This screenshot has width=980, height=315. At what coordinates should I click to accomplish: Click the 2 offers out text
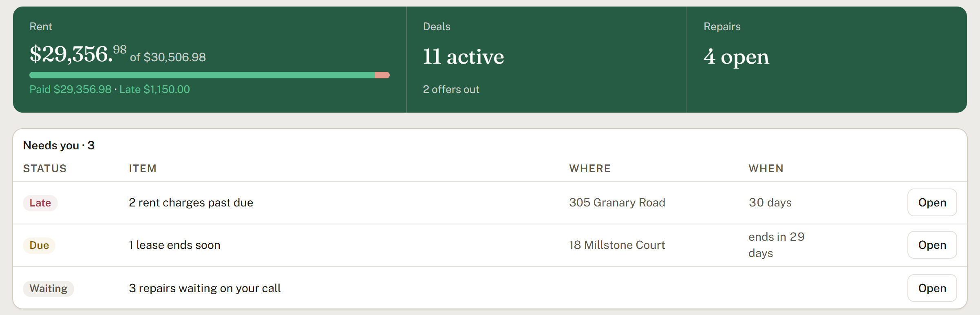tap(451, 89)
